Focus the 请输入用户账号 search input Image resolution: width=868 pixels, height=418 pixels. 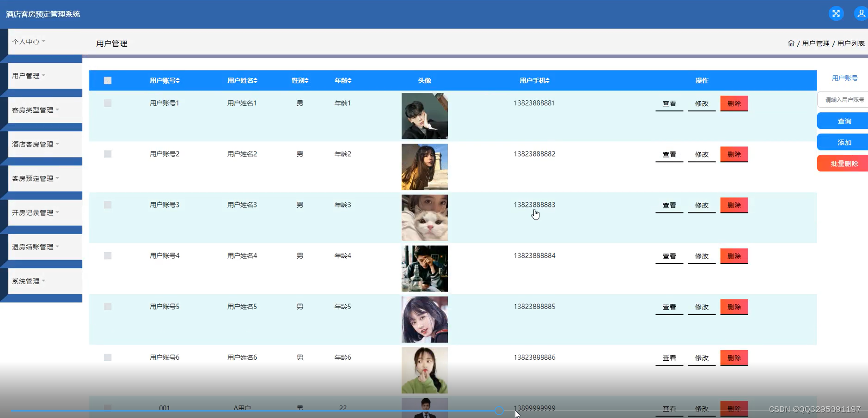(x=843, y=99)
